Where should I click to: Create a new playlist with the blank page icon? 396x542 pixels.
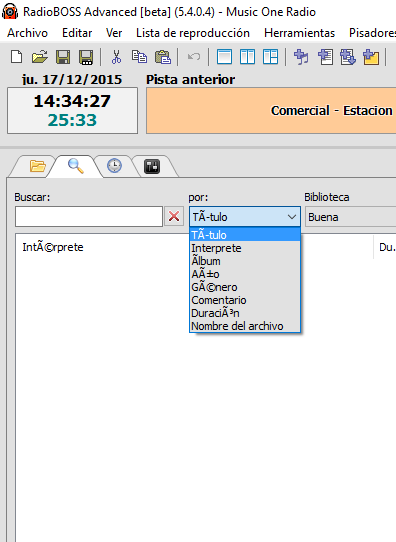click(17, 57)
